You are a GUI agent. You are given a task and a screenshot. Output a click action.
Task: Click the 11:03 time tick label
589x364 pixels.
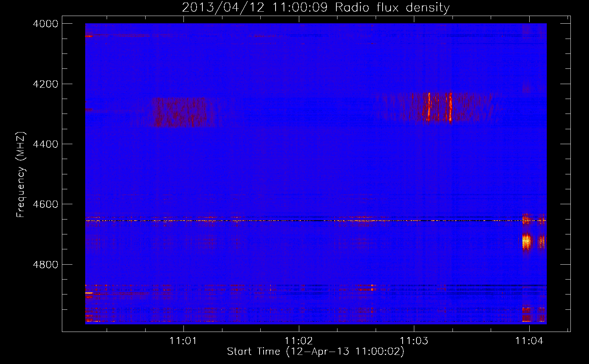click(x=414, y=341)
